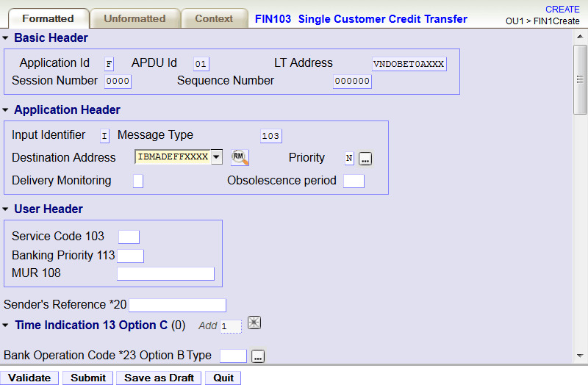Click the scroll down arrow of the form
Image resolution: width=588 pixels, height=385 pixels.
pyautogui.click(x=580, y=356)
